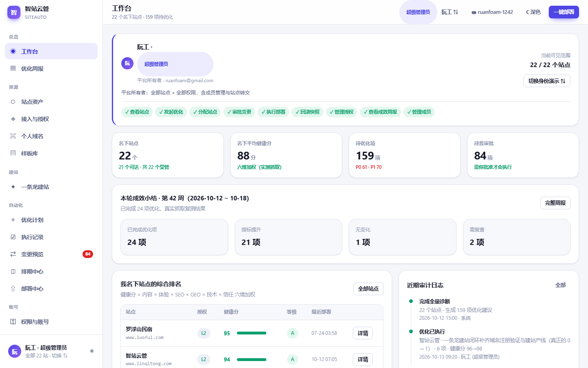Click the 个人域名 command icon
Screen dimensions: 588x368
(x=13, y=136)
